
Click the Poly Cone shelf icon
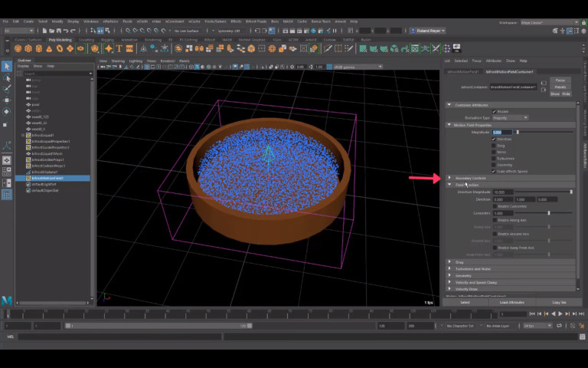tap(49, 49)
